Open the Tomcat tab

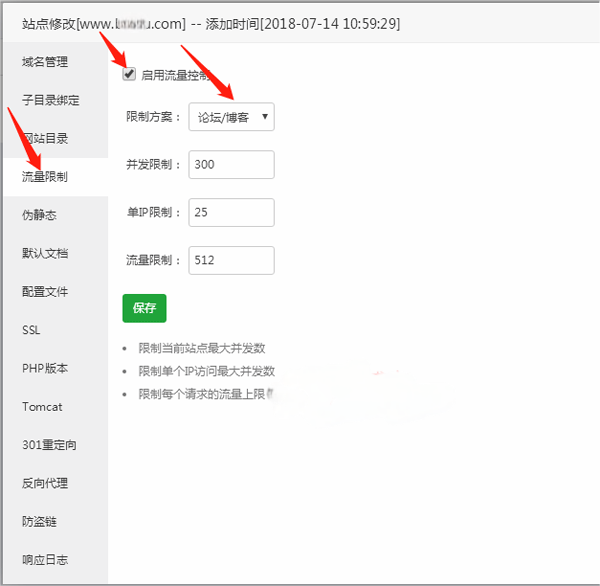tap(42, 407)
